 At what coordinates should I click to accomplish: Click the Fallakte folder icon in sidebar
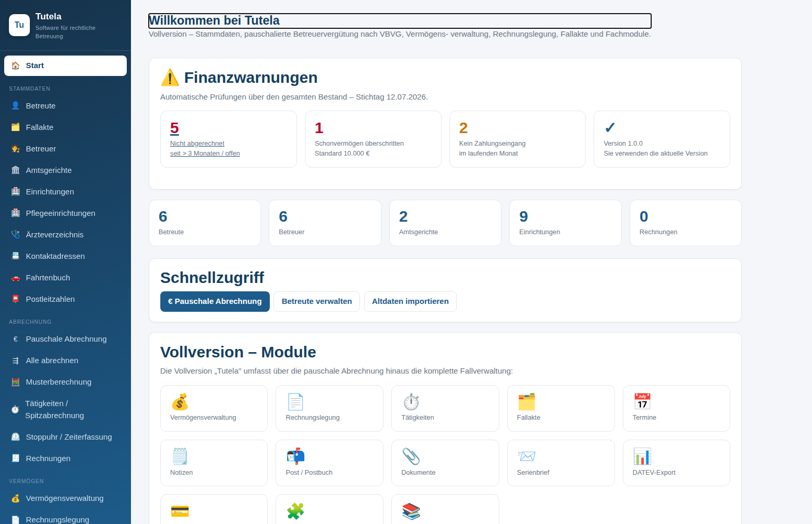tap(16, 127)
